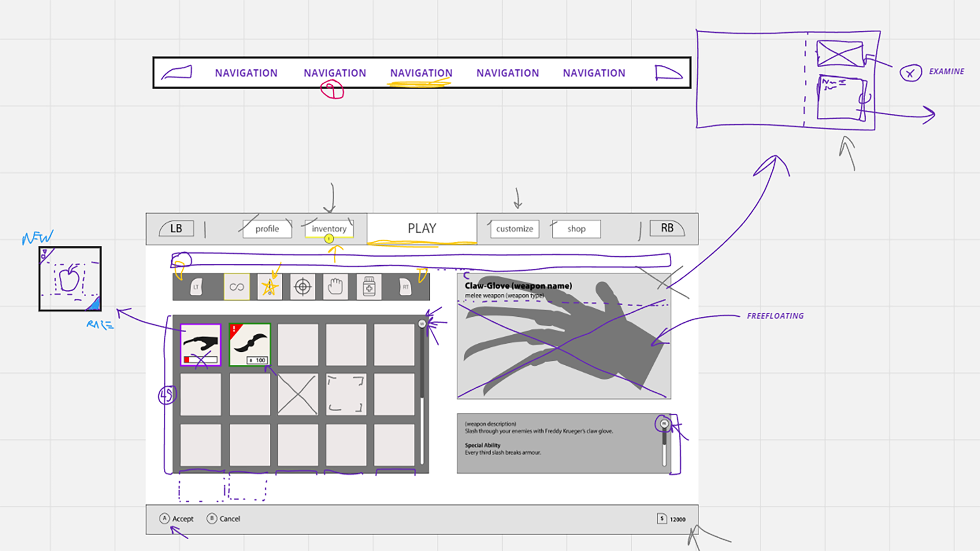Image resolution: width=980 pixels, height=551 pixels.
Task: Select the hand glove category icon
Action: coord(335,287)
